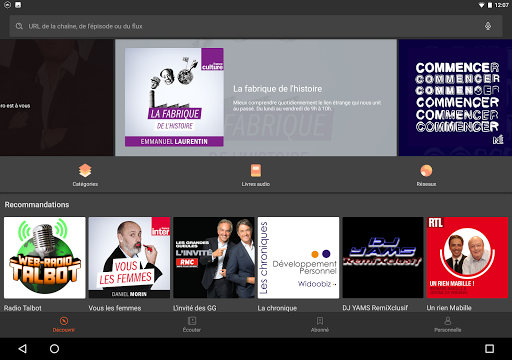Open the RTL Un rien Mabille cover
Image resolution: width=512 pixels, height=360 pixels.
[467, 258]
